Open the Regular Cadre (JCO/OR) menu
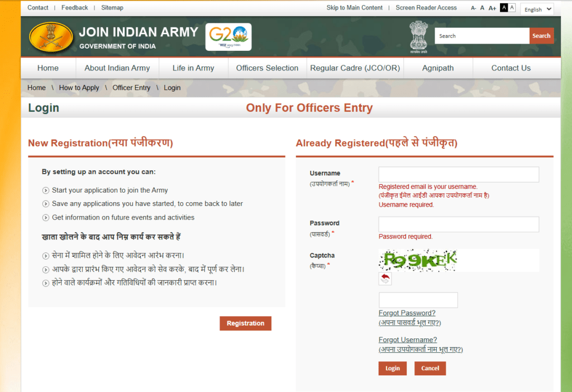Viewport: 572px width, 392px height. tap(355, 68)
